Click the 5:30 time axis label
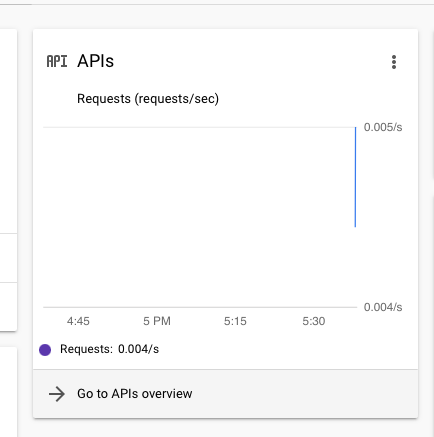Image resolution: width=434 pixels, height=437 pixels. [314, 321]
